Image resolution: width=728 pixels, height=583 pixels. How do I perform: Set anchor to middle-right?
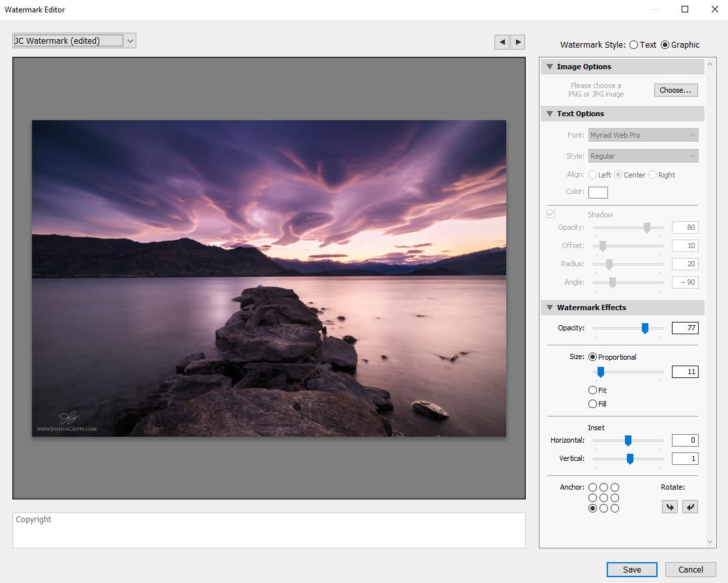(614, 497)
